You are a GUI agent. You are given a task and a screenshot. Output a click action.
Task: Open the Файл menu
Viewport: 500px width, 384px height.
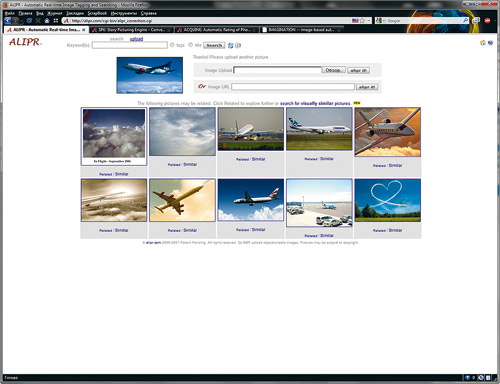pyautogui.click(x=9, y=13)
